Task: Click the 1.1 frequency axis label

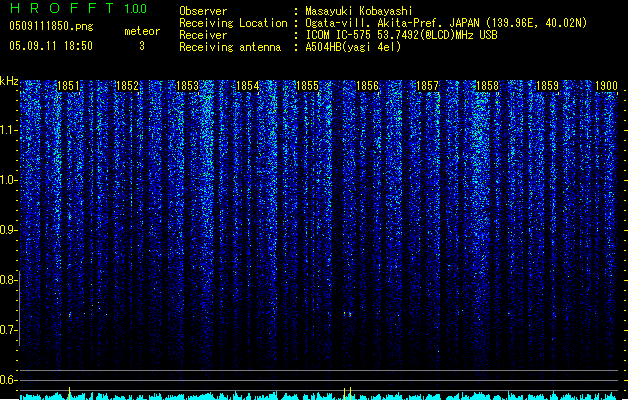Action: (x=8, y=130)
